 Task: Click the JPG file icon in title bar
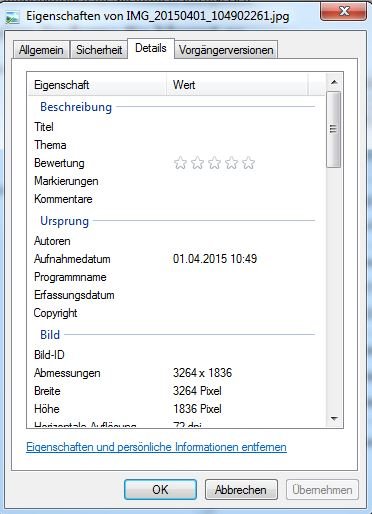pyautogui.click(x=13, y=17)
